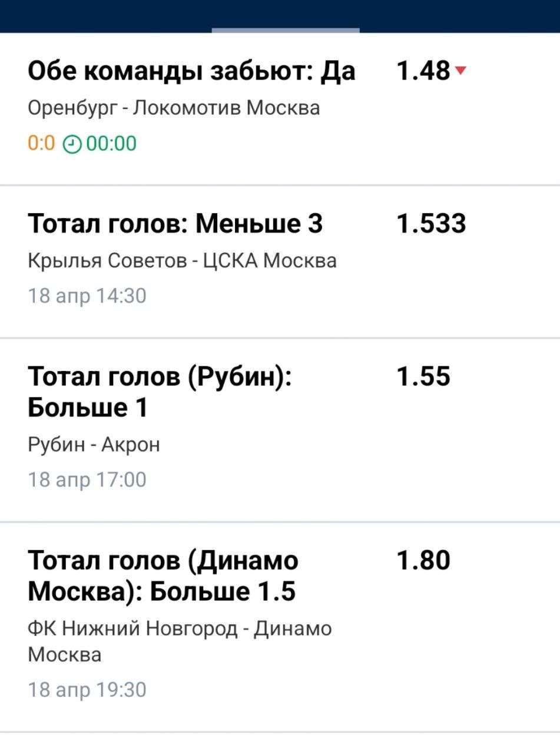Screen dimensions: 560x754
Task: Select the 1.533 odds value
Action: click(x=432, y=224)
